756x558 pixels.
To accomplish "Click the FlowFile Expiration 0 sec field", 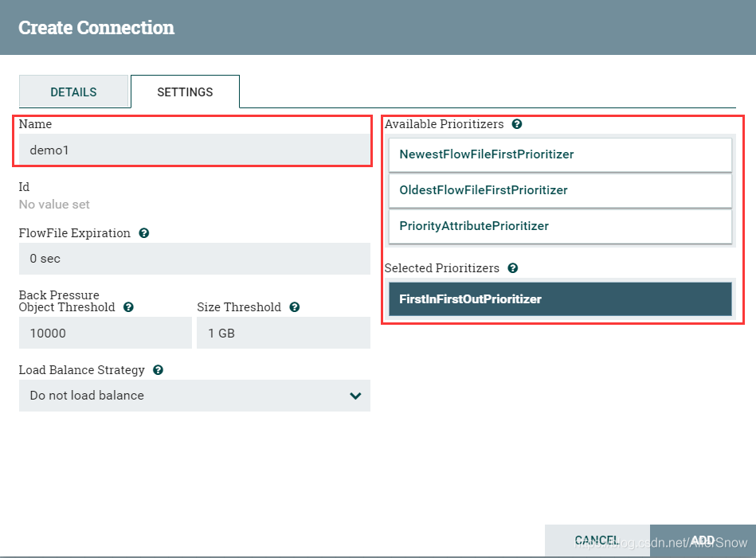I will coord(194,259).
